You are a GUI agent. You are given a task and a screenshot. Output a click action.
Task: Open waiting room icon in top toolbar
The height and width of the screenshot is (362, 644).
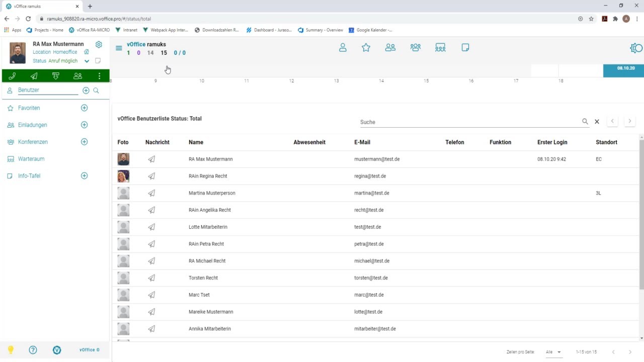[x=440, y=48]
